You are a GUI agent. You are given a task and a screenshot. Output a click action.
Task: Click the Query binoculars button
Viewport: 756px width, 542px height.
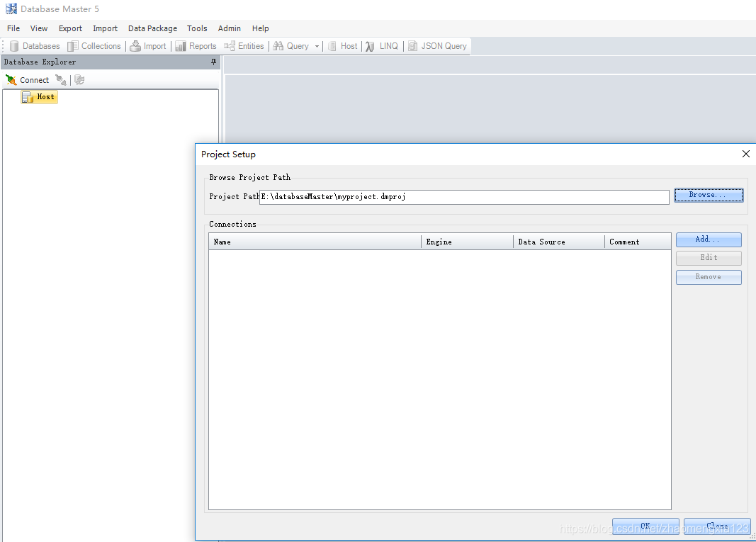pos(291,46)
